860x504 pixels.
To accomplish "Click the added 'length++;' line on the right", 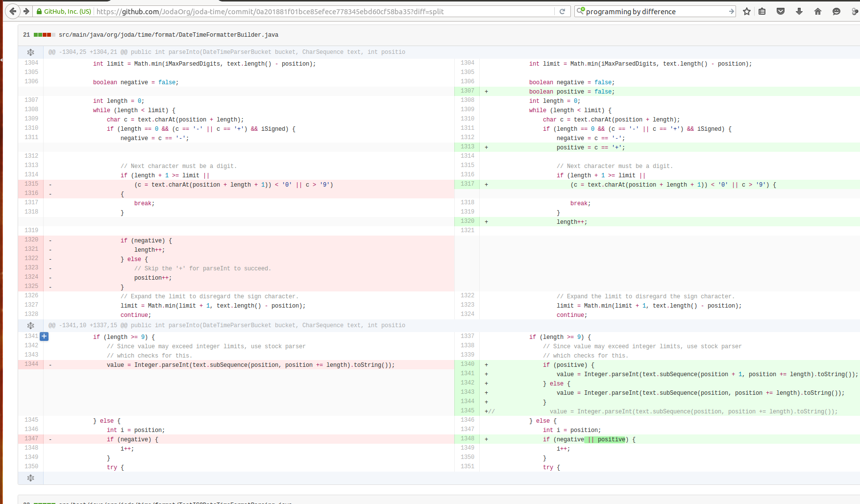I will 572,222.
